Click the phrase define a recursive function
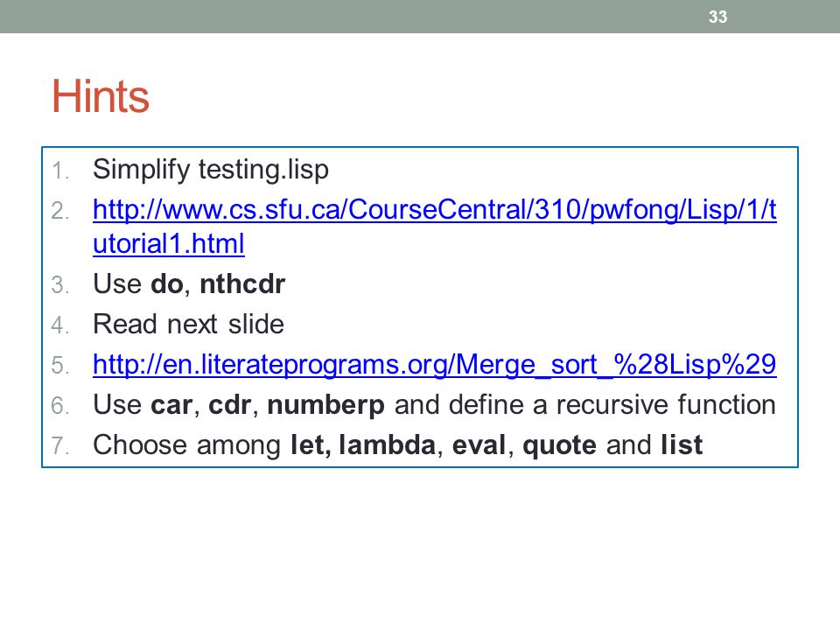This screenshot has height=630, width=840. [x=612, y=405]
